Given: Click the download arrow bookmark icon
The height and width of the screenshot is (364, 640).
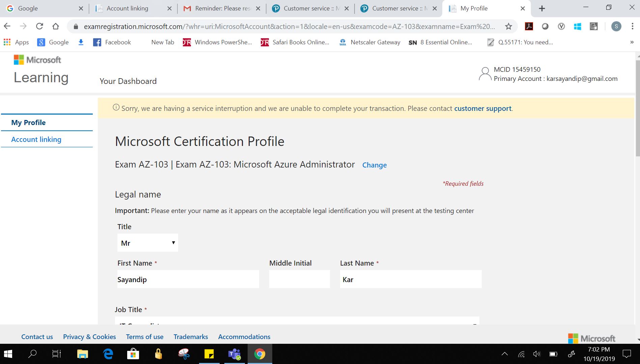Looking at the screenshot, I should [81, 42].
